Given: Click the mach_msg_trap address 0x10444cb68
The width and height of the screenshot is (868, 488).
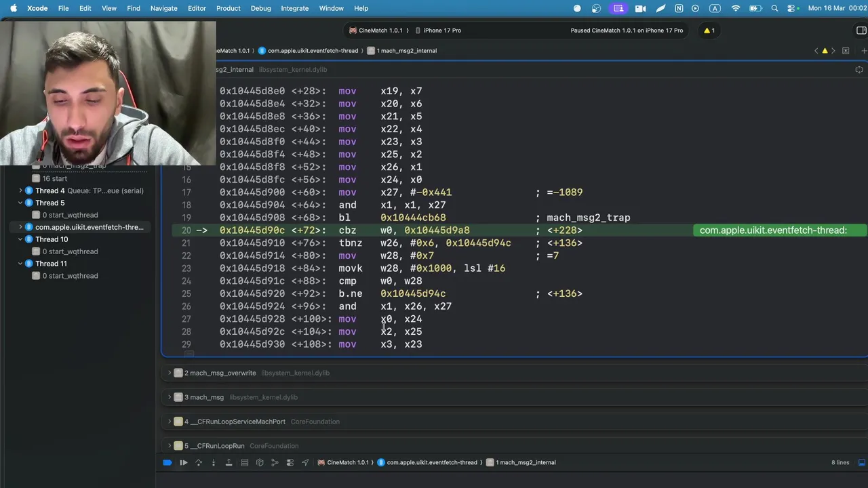Looking at the screenshot, I should pos(413,218).
